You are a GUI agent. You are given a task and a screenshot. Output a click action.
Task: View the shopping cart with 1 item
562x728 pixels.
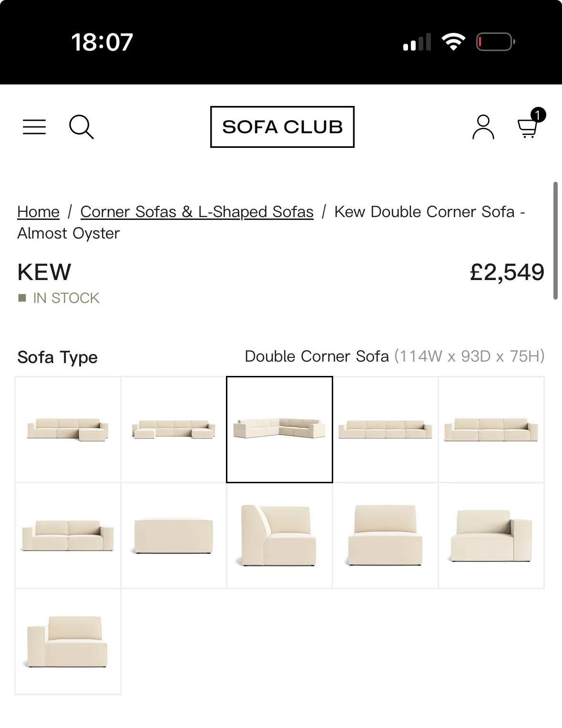[x=529, y=126]
